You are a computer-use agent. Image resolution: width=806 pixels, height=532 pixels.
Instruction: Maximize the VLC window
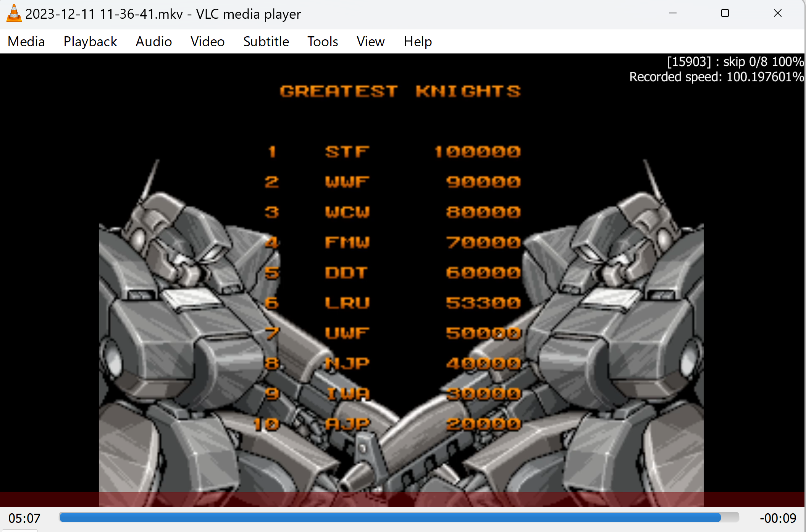click(725, 13)
